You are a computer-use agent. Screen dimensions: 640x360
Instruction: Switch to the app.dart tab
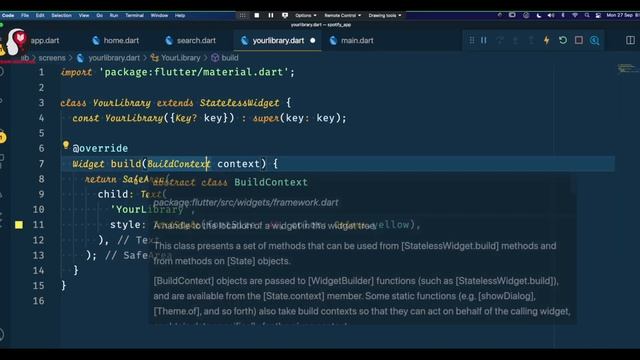click(44, 40)
